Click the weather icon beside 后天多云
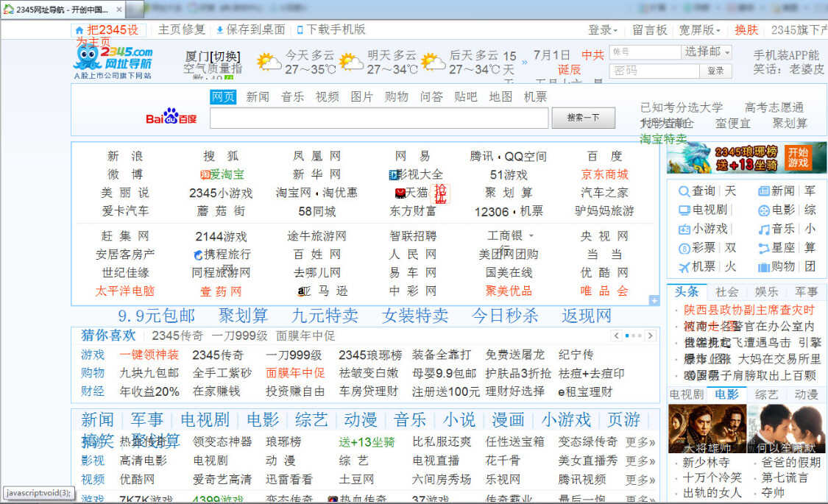Viewport: 828px width, 504px height. tap(433, 63)
